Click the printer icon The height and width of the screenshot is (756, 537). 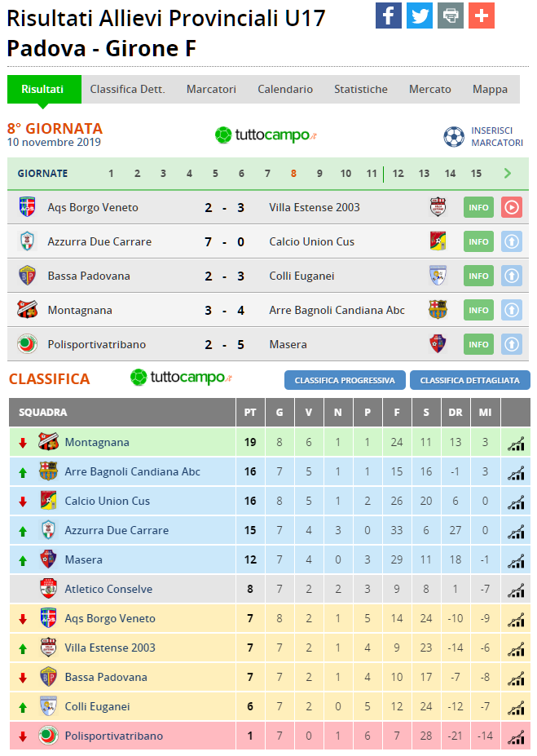tap(451, 15)
